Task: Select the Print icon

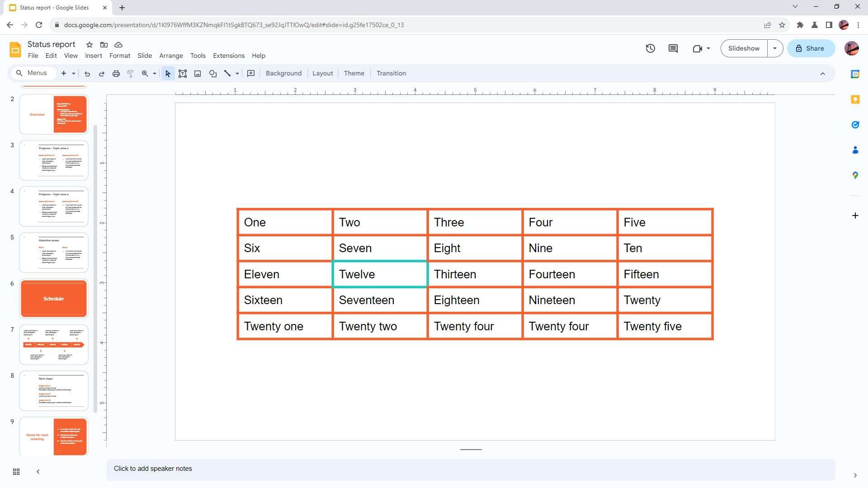Action: click(116, 73)
